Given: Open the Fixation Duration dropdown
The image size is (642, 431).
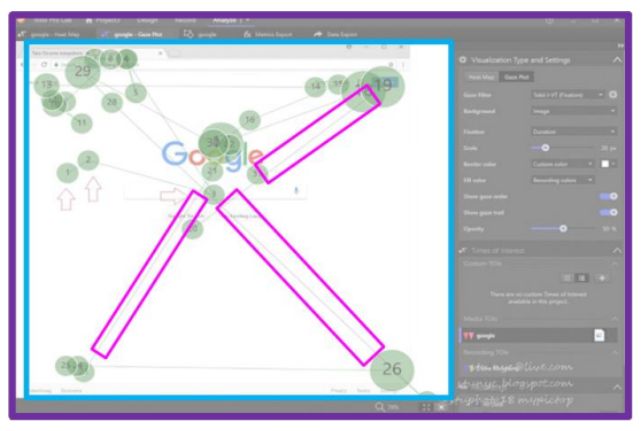Looking at the screenshot, I should tap(574, 131).
